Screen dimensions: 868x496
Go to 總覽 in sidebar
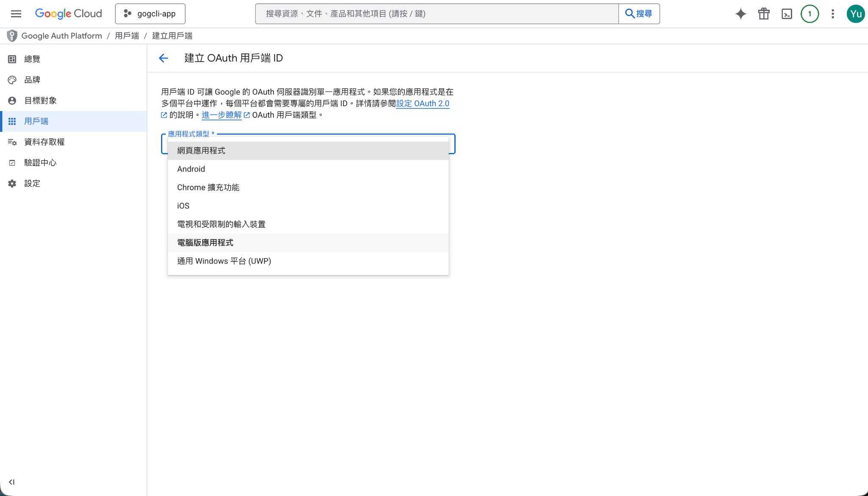pyautogui.click(x=32, y=59)
